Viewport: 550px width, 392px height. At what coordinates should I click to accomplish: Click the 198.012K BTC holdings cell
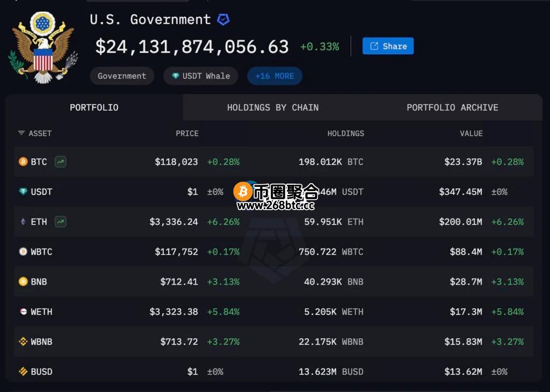331,162
